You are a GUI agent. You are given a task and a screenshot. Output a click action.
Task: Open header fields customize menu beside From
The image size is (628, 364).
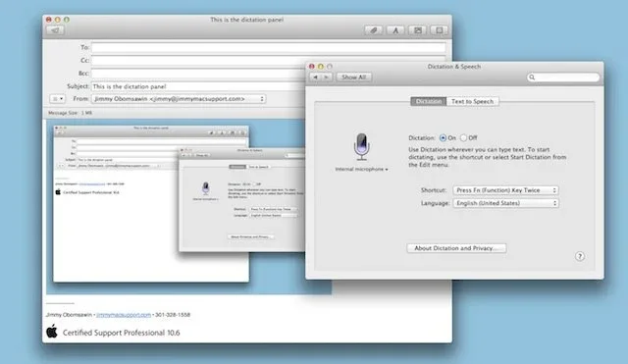(x=57, y=98)
